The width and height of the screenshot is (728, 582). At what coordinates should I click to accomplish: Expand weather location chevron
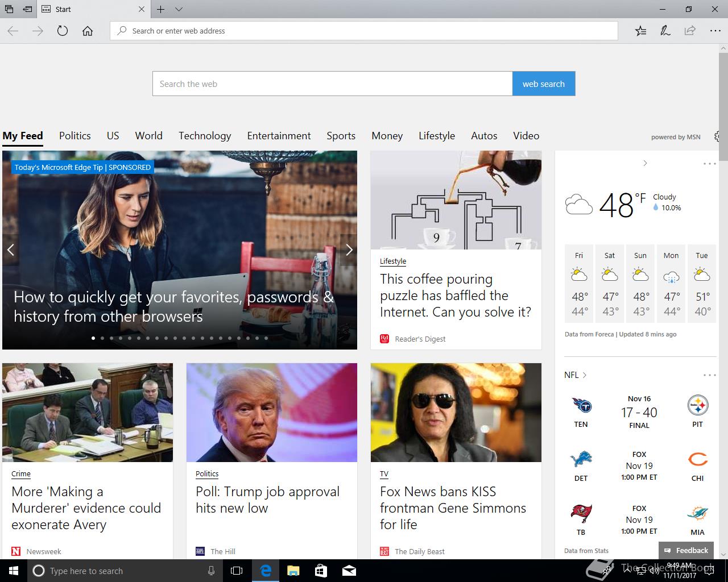[x=645, y=163]
